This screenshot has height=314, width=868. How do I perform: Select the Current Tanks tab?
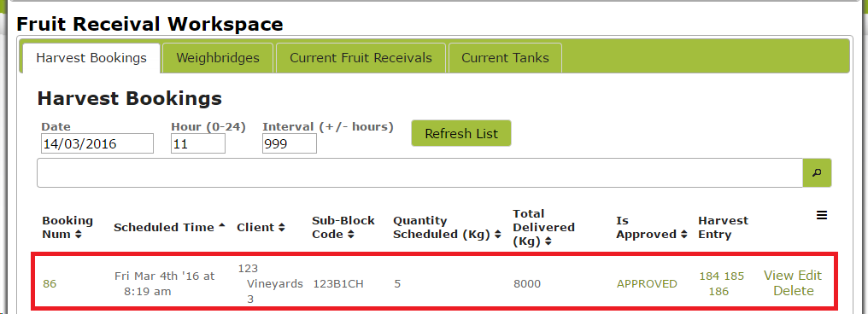pyautogui.click(x=506, y=58)
